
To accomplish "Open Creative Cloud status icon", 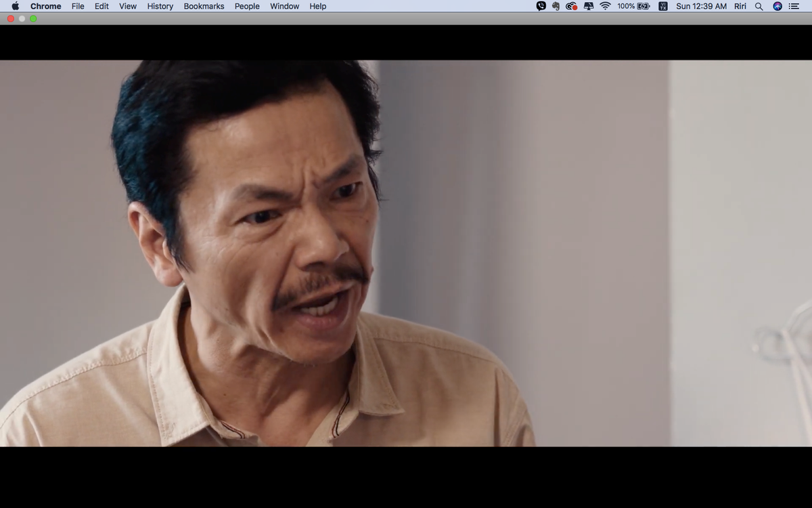I will [x=571, y=6].
